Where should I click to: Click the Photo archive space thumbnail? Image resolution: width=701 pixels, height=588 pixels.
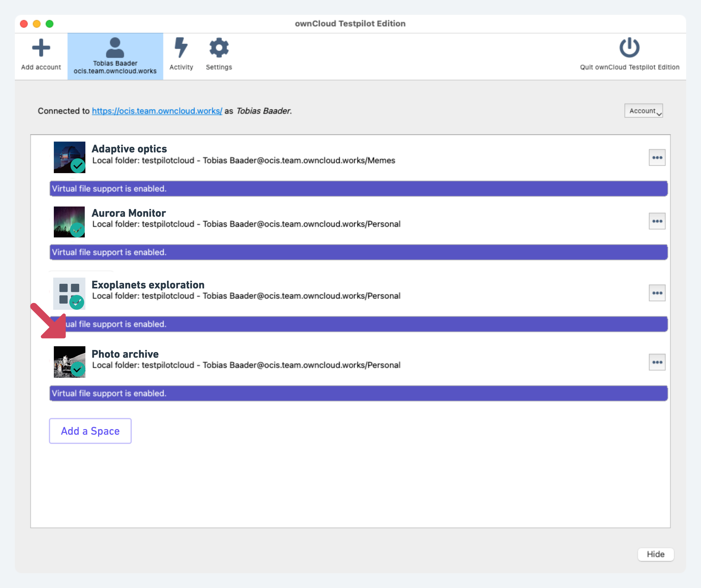click(69, 362)
